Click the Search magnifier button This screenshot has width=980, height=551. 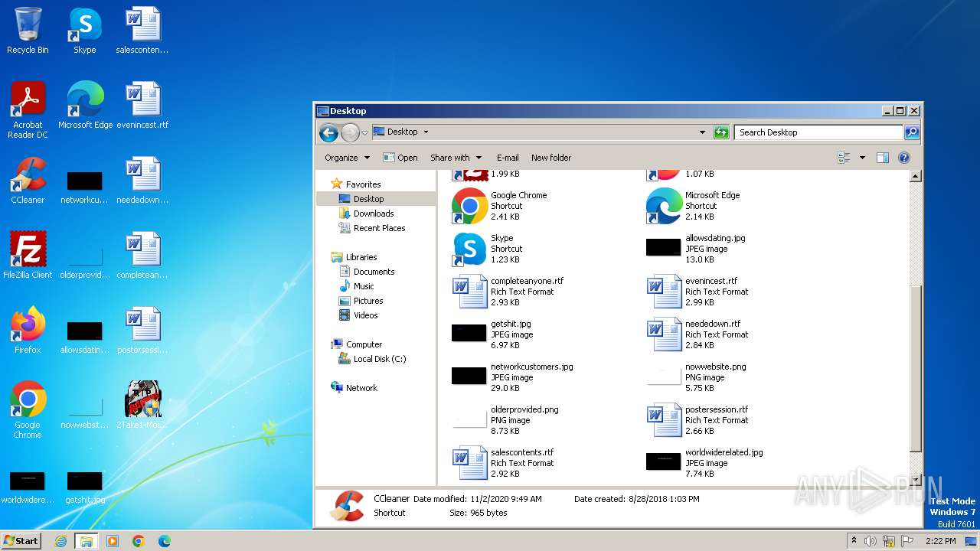[x=911, y=132]
